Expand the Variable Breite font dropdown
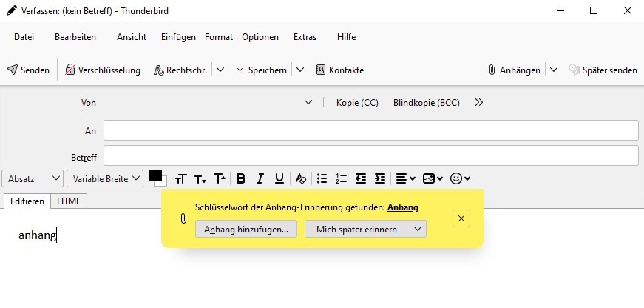 tap(104, 178)
